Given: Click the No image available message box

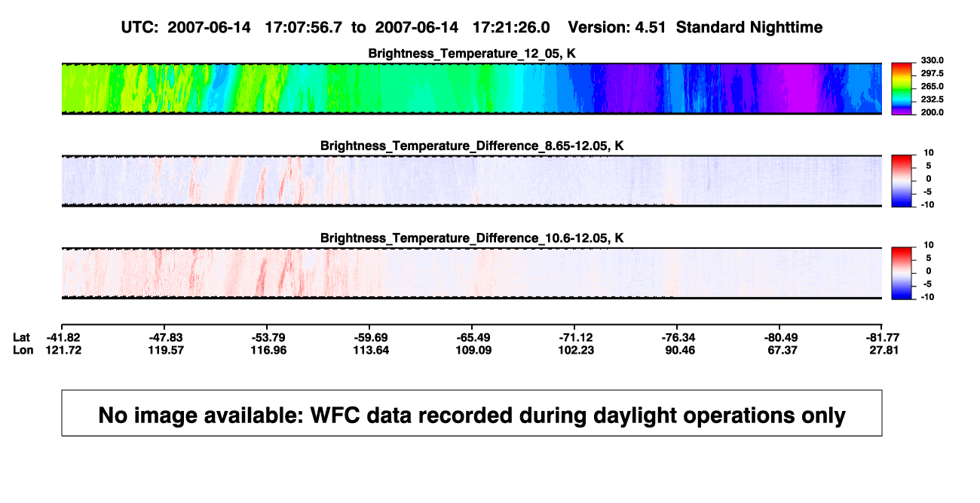Looking at the screenshot, I should click(472, 413).
